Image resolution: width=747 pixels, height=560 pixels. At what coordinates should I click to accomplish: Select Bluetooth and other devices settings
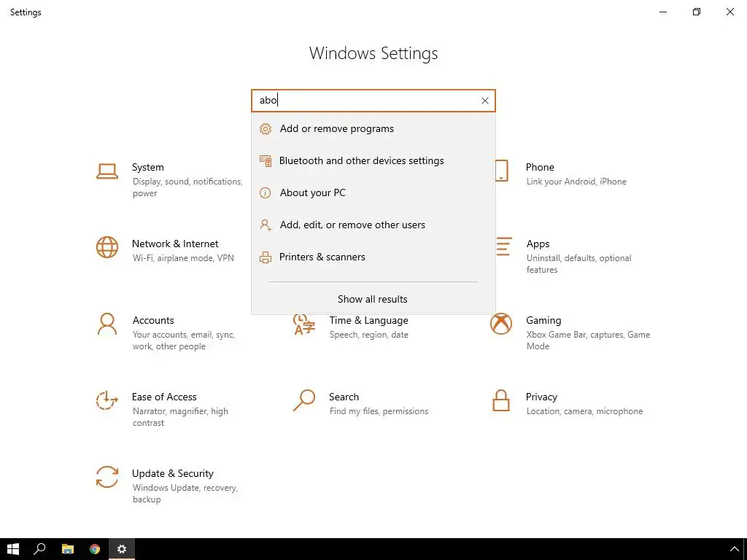point(373,161)
